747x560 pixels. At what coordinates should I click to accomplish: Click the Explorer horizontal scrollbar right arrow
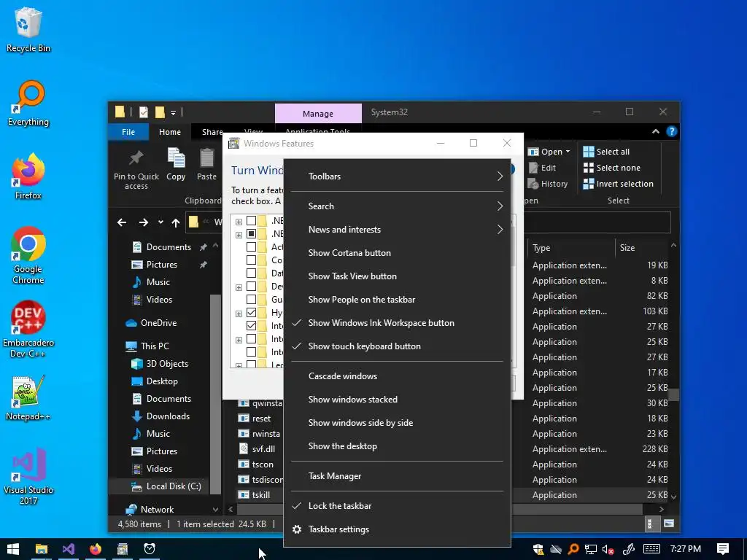pos(662,509)
